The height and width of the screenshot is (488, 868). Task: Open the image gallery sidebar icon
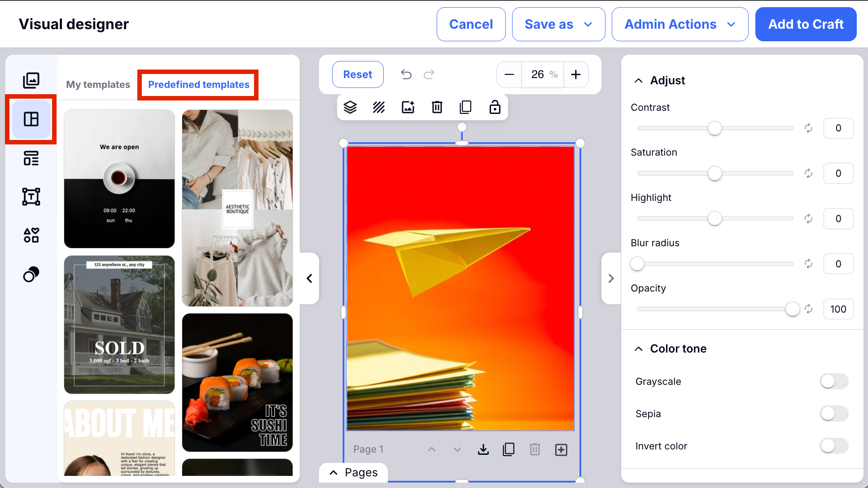[x=31, y=80]
